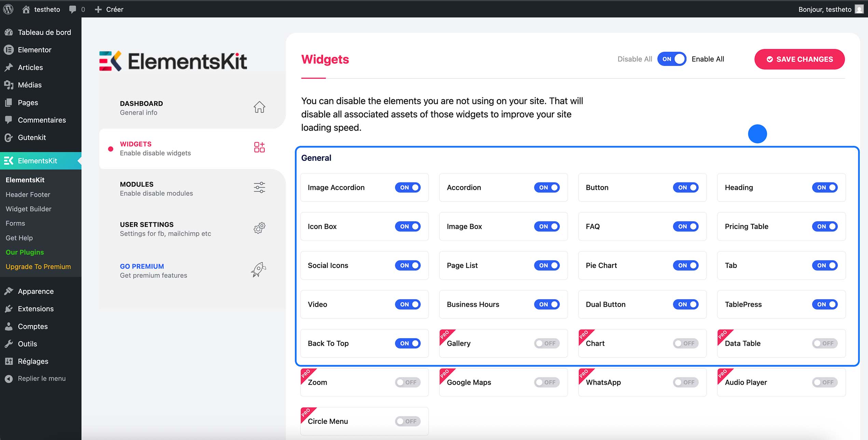Open Réglages from the sidebar menu

coord(33,361)
